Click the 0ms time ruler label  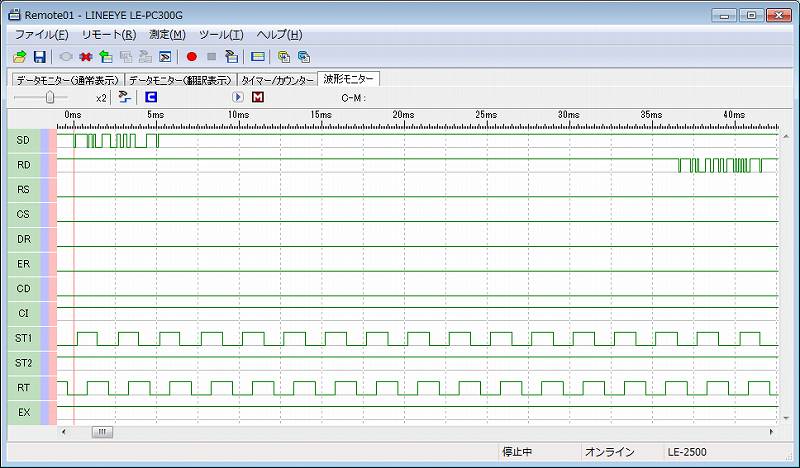tap(72, 114)
